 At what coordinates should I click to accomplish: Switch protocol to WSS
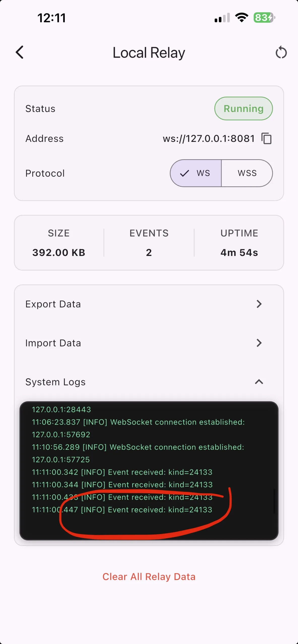coord(247,173)
